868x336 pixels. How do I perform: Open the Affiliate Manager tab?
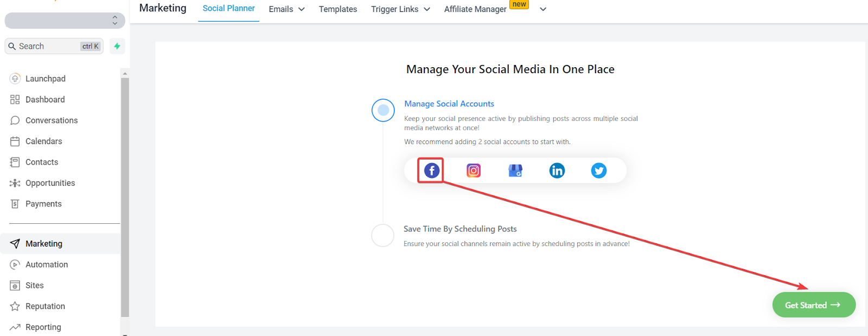click(475, 9)
